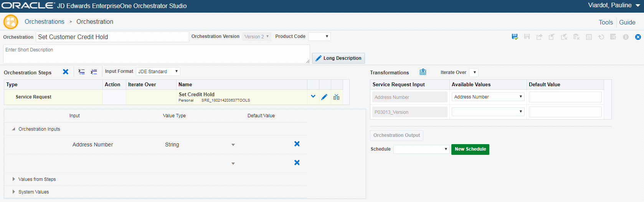This screenshot has height=202, width=644.
Task: Click the Service Request Input column header
Action: tap(410, 84)
